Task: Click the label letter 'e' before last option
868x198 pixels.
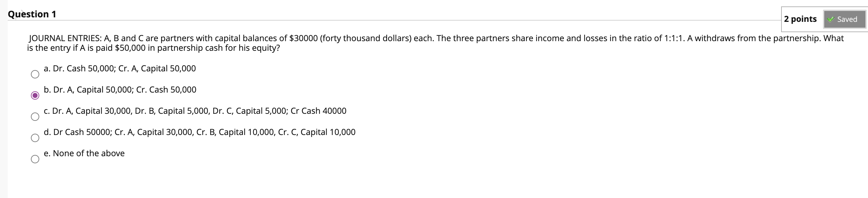Action: click(47, 153)
